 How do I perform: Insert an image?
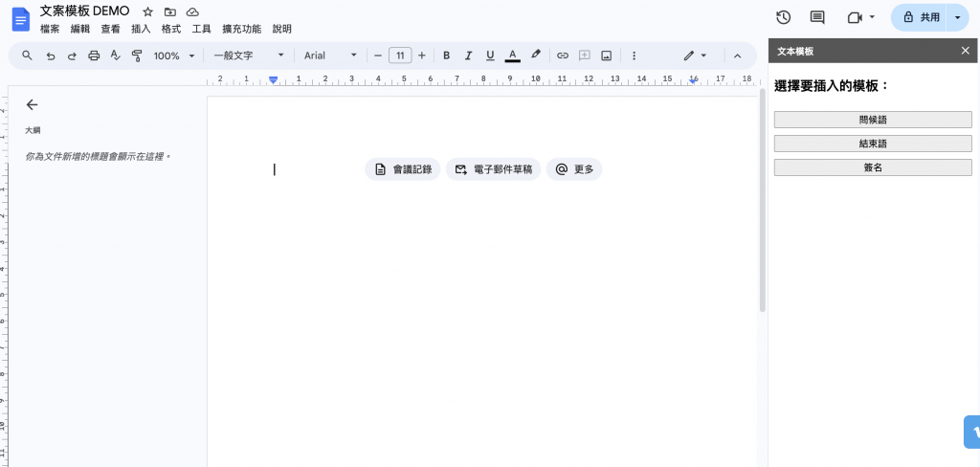point(606,56)
